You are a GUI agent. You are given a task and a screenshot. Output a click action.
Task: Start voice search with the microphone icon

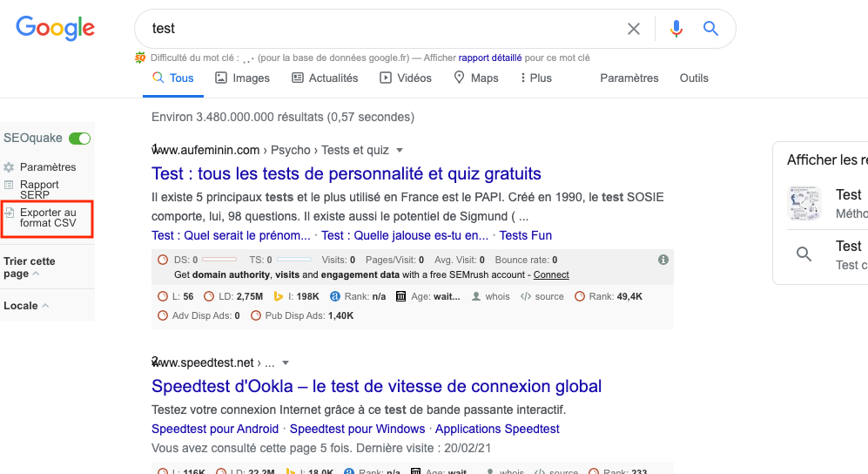(676, 28)
